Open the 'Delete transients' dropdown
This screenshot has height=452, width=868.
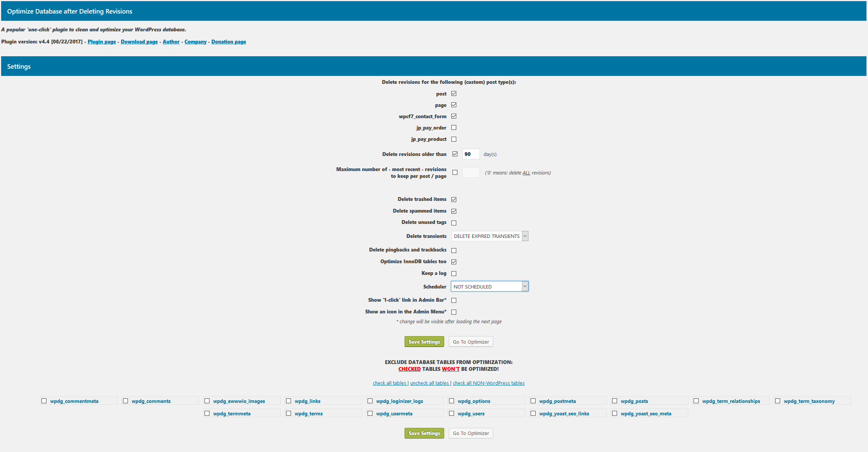click(x=489, y=236)
